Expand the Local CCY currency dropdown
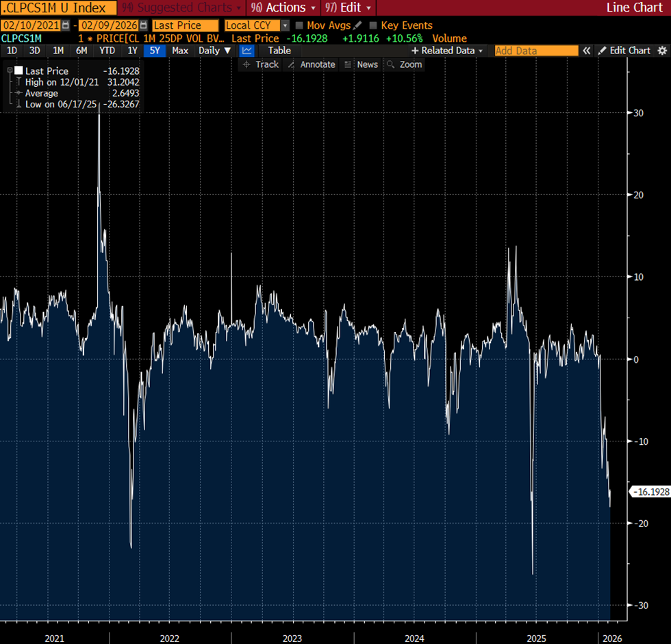671x644 pixels. click(257, 25)
